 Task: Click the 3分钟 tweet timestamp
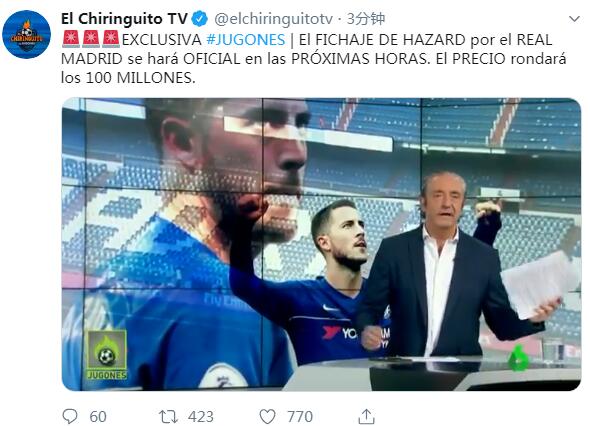coord(366,19)
